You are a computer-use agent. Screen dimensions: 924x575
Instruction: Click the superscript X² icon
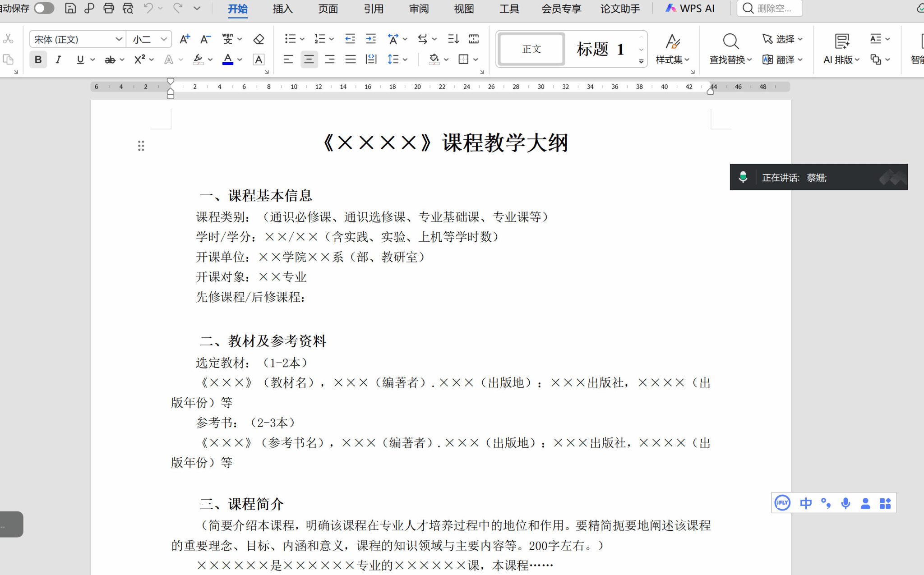point(139,60)
